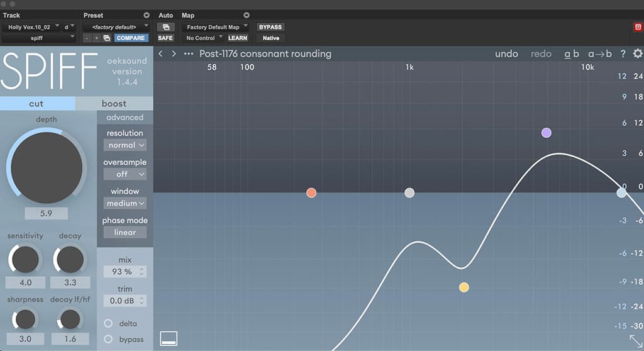This screenshot has width=644, height=351.
Task: Toggle the spectrum display icon
Action: tap(169, 338)
